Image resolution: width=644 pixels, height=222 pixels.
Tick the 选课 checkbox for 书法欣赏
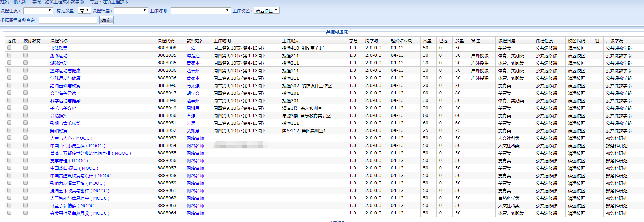tap(9, 48)
